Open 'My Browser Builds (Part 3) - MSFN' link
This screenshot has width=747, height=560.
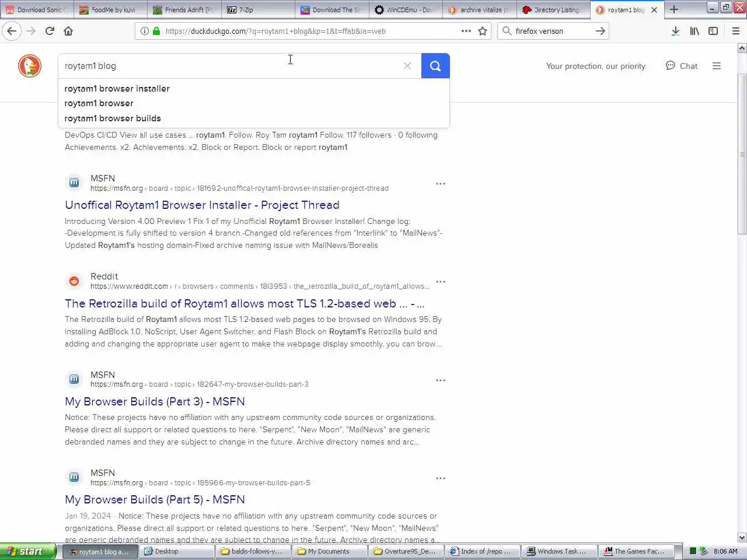tap(155, 401)
